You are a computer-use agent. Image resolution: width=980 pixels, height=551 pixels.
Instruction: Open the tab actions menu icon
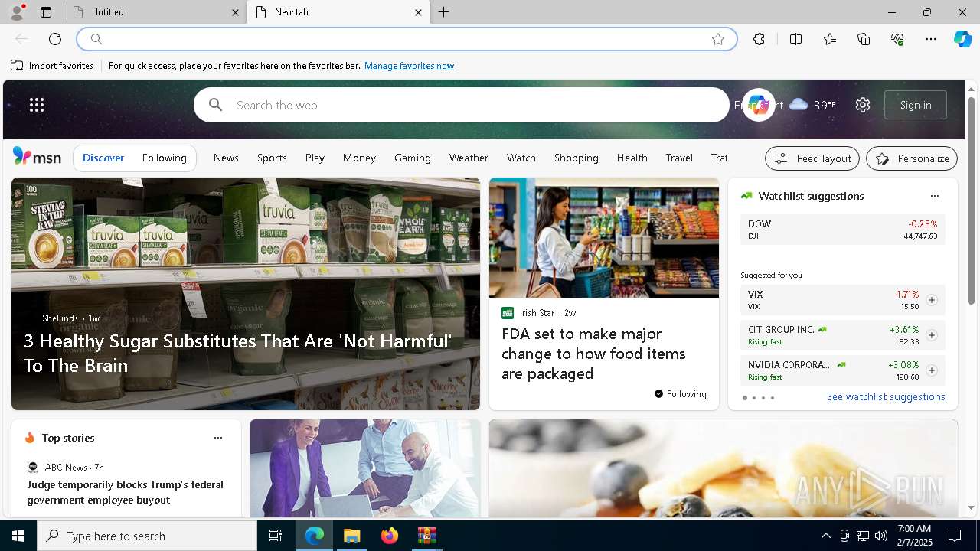click(46, 12)
